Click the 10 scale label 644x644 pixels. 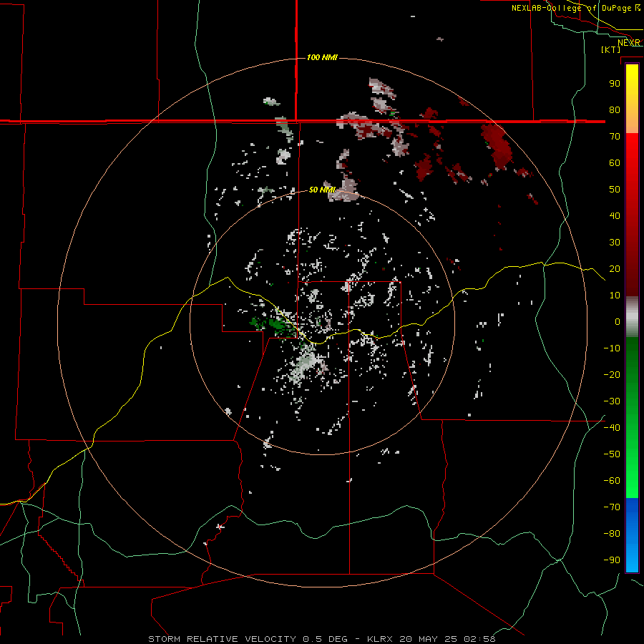[615, 296]
